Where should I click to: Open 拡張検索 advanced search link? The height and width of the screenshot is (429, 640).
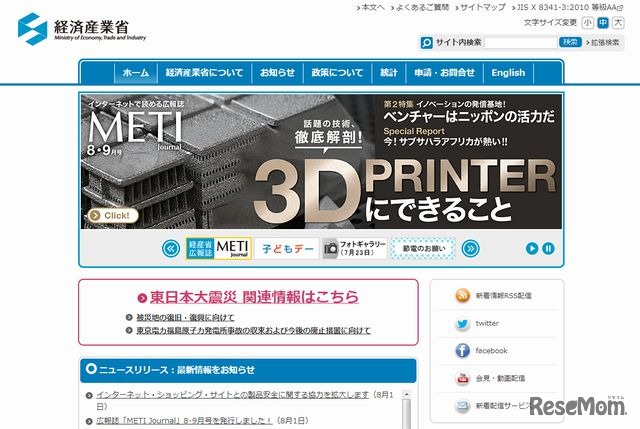(603, 42)
